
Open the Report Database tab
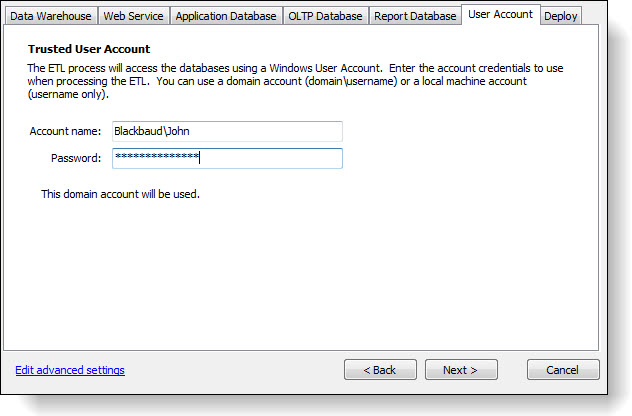click(x=415, y=16)
